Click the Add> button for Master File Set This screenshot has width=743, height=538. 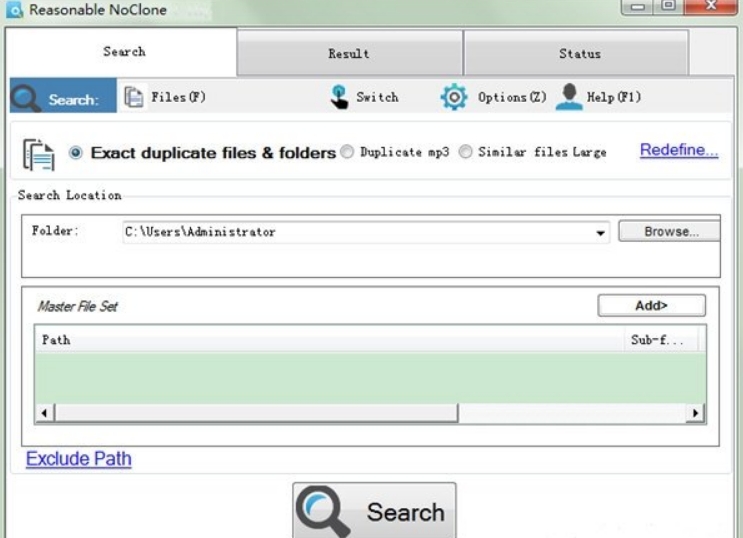pos(652,306)
